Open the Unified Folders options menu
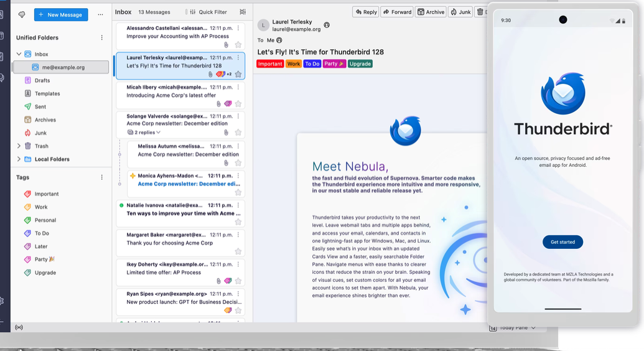Image resolution: width=644 pixels, height=351 pixels. pyautogui.click(x=102, y=37)
